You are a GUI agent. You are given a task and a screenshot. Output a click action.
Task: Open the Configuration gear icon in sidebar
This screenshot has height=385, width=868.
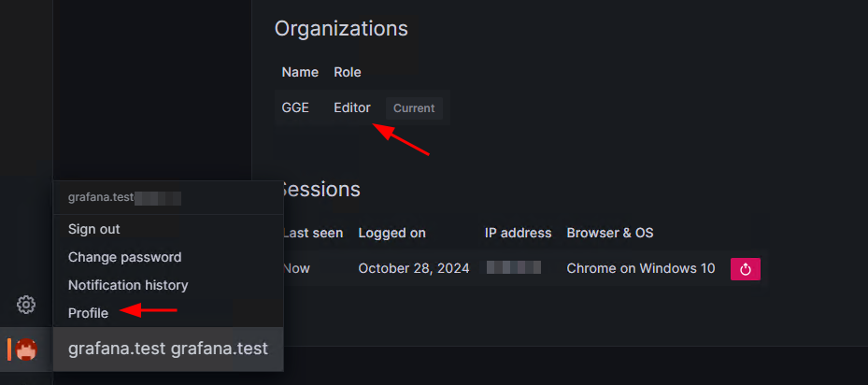26,304
